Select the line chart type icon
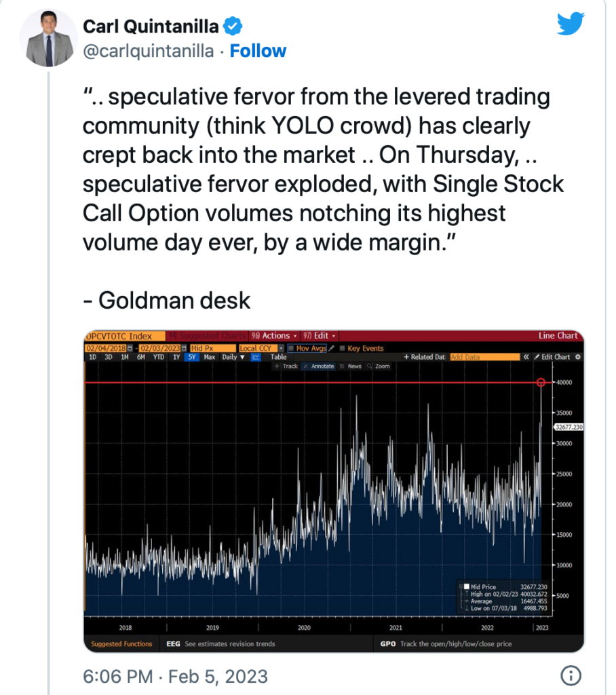 [x=256, y=357]
